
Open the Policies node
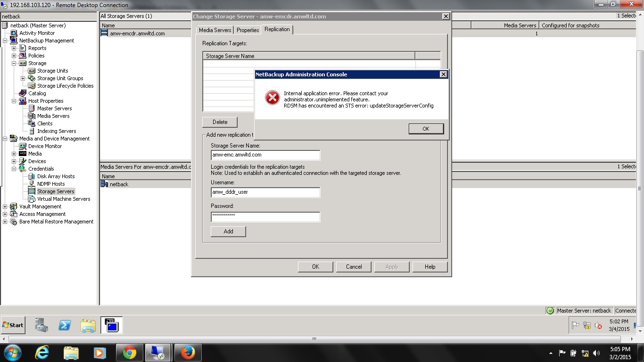(x=37, y=56)
